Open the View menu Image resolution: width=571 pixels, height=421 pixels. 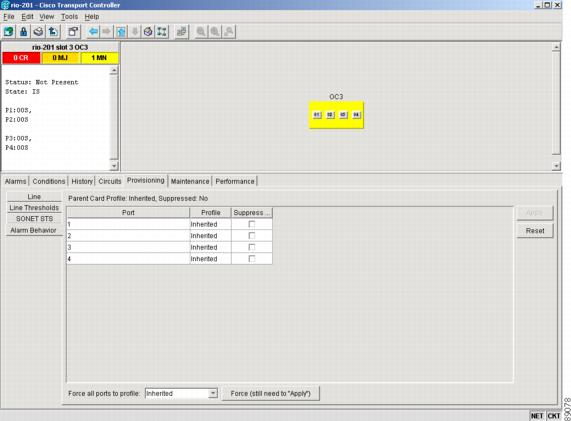click(47, 17)
